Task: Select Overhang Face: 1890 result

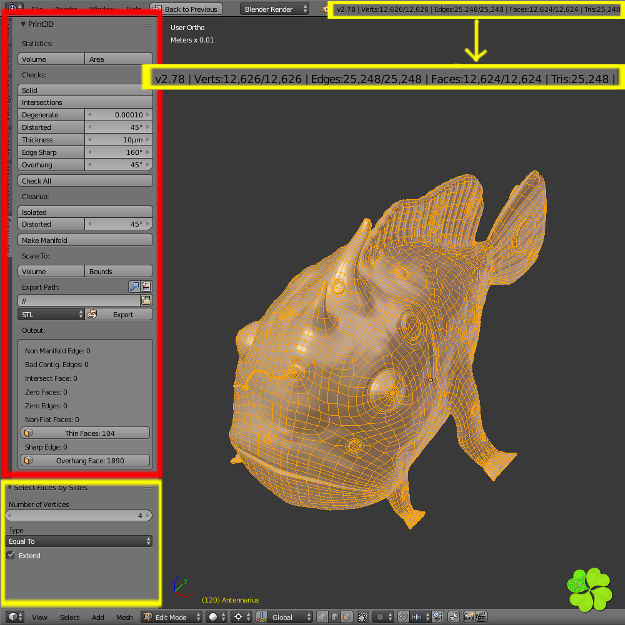Action: pyautogui.click(x=85, y=460)
